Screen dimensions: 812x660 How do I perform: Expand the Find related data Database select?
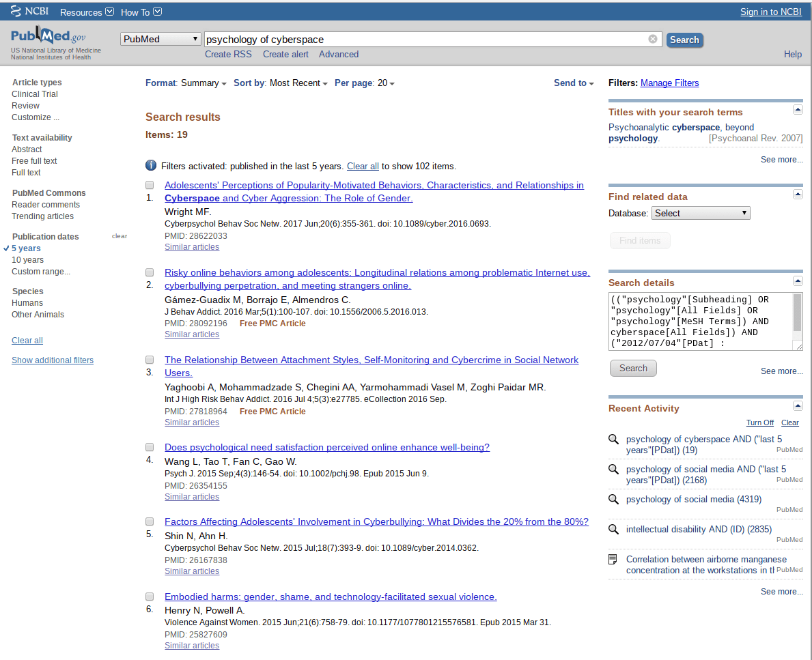[x=700, y=213]
